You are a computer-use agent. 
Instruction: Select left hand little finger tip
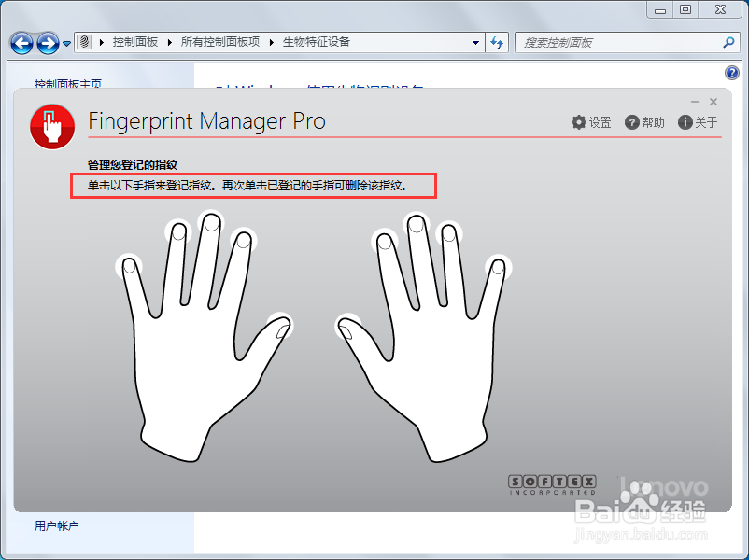coord(129,266)
